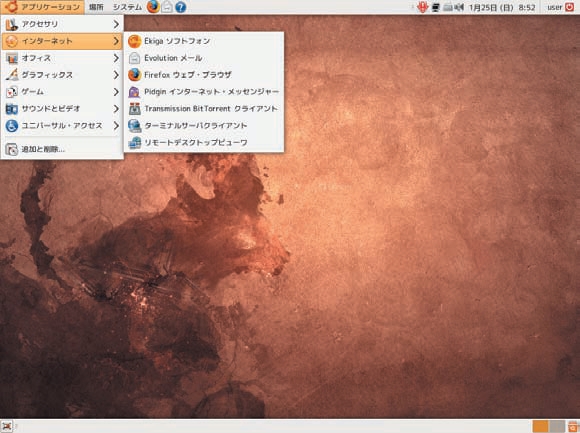Click the user name on the panel

pyautogui.click(x=554, y=7)
